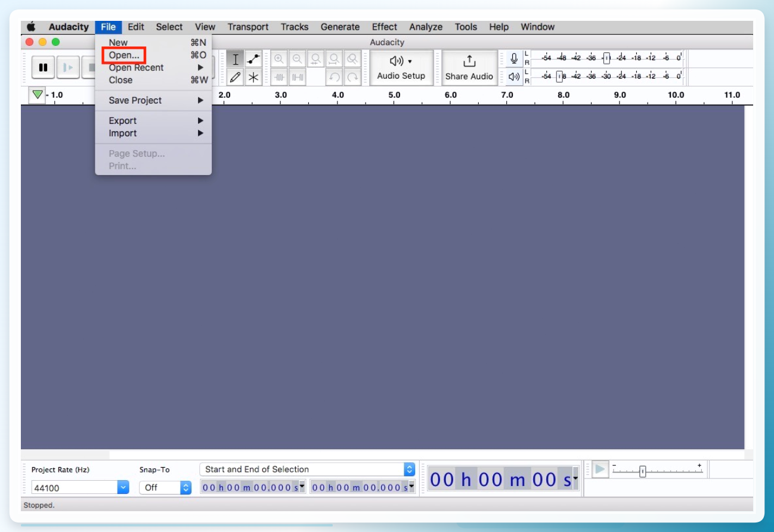The height and width of the screenshot is (532, 774).
Task: Open the Apple menu
Action: point(31,27)
